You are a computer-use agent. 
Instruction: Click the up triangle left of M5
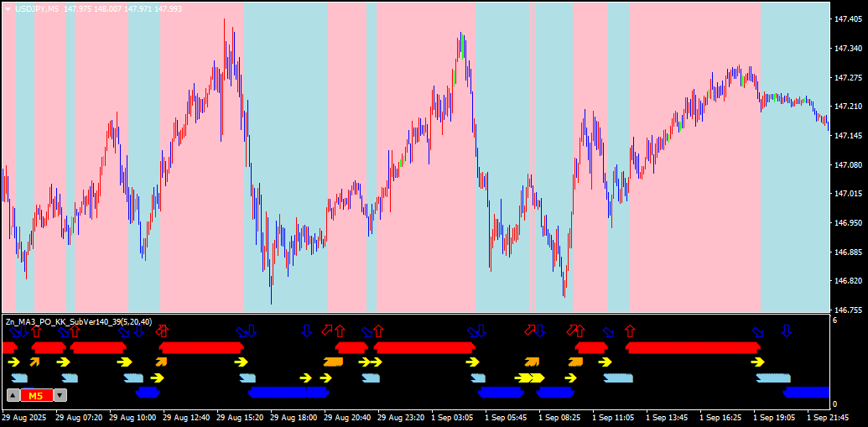pyautogui.click(x=13, y=395)
